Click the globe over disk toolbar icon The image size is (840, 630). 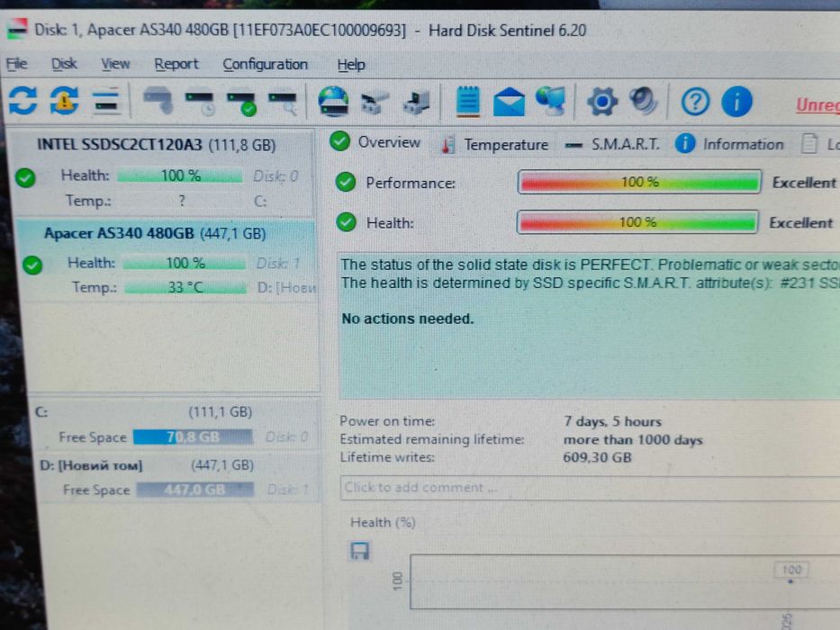[333, 101]
